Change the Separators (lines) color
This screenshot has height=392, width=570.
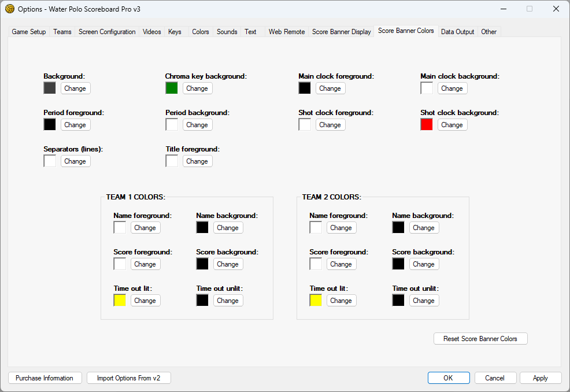75,161
